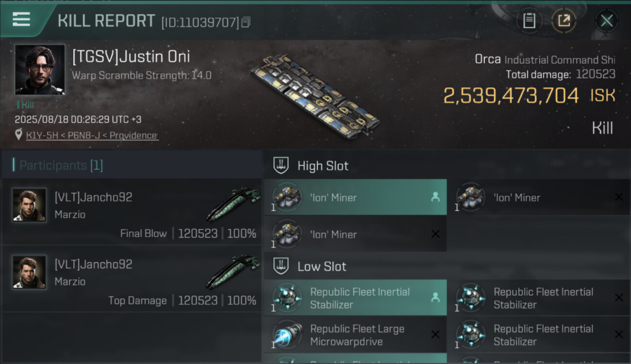Screen dimensions: 631x364
Task: Click the location pin icon
Action: tap(18, 135)
